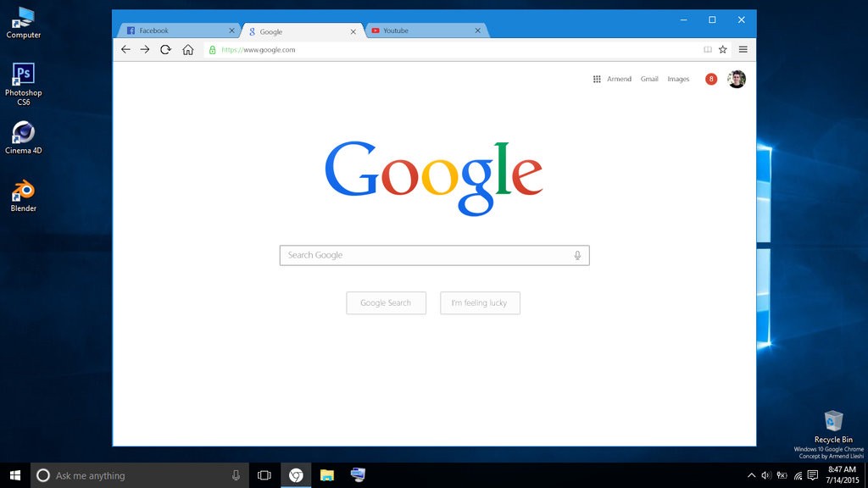Image resolution: width=868 pixels, height=488 pixels.
Task: Open the Chrome hamburger menu
Action: coord(743,50)
